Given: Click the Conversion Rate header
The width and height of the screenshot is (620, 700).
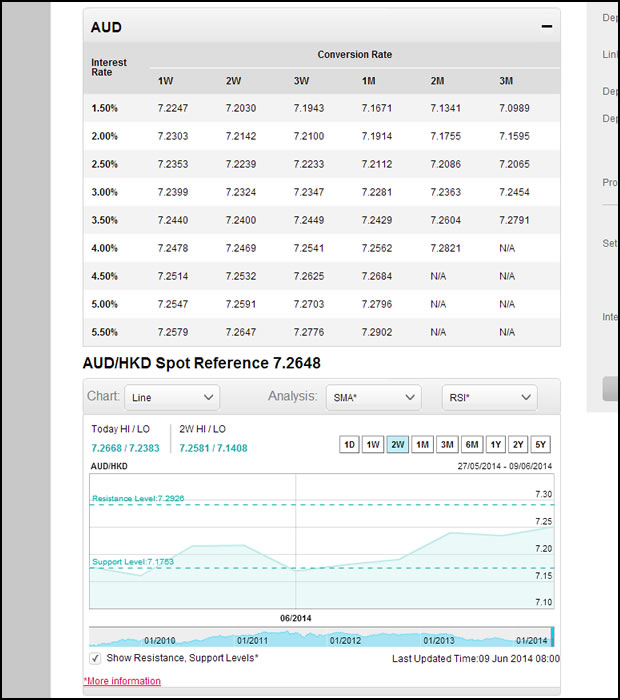Looking at the screenshot, I should pos(355,54).
